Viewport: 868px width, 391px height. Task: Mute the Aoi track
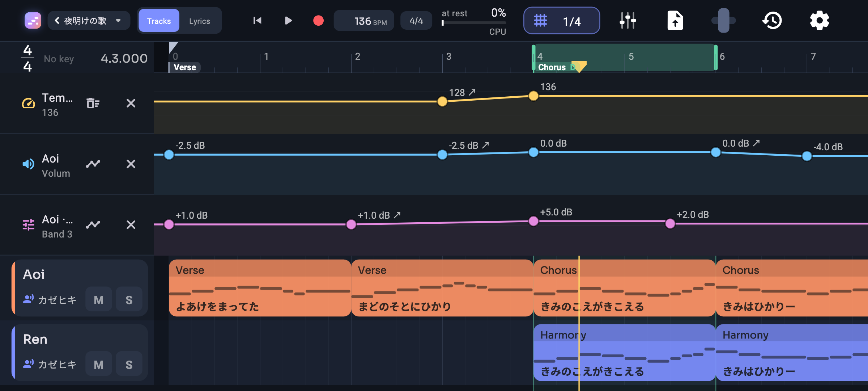[x=99, y=300]
